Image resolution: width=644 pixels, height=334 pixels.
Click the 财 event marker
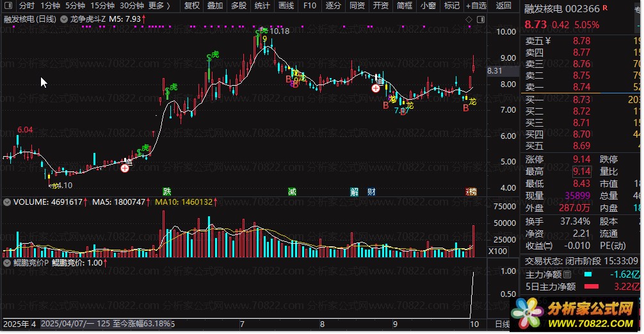pyautogui.click(x=371, y=191)
